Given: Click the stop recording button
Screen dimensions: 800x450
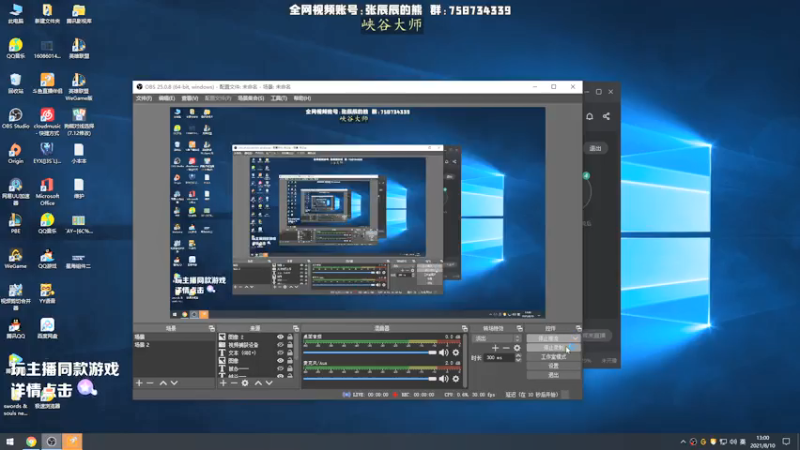Looking at the screenshot, I should [554, 347].
